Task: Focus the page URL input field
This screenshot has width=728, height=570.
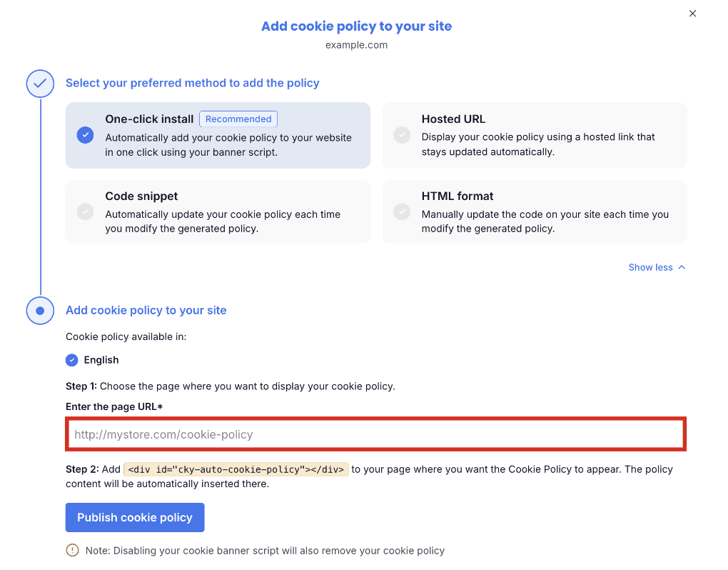Action: 376,434
